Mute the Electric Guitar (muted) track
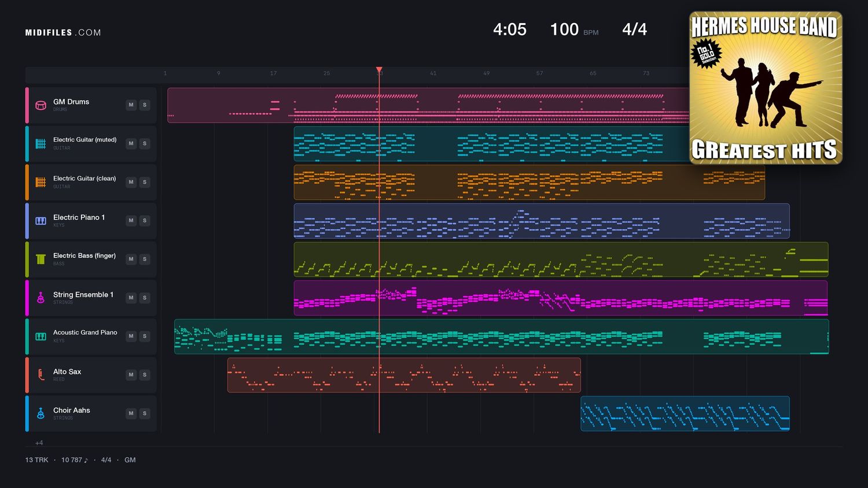The image size is (868, 488). (131, 143)
